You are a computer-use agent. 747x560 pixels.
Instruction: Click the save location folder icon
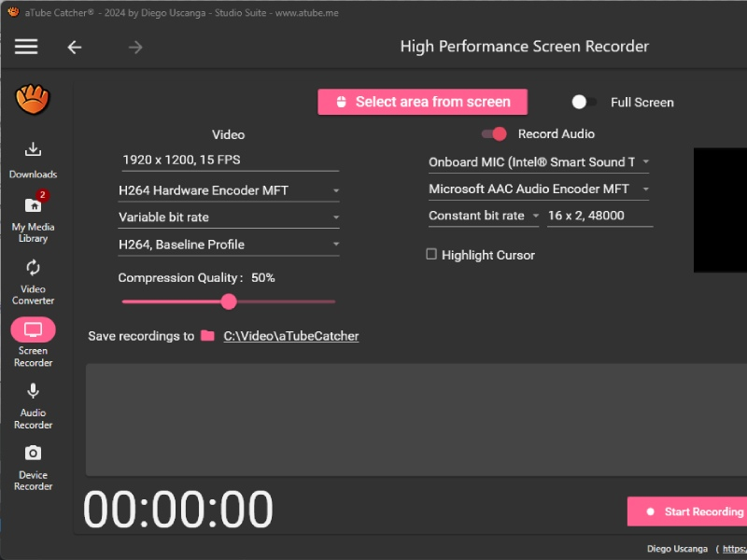[x=207, y=336]
